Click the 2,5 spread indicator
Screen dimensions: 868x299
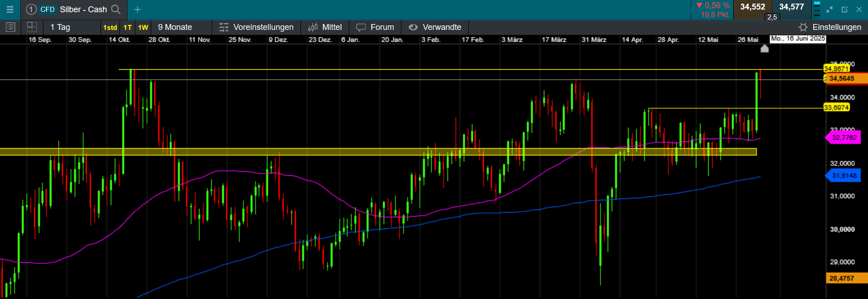[x=772, y=17]
